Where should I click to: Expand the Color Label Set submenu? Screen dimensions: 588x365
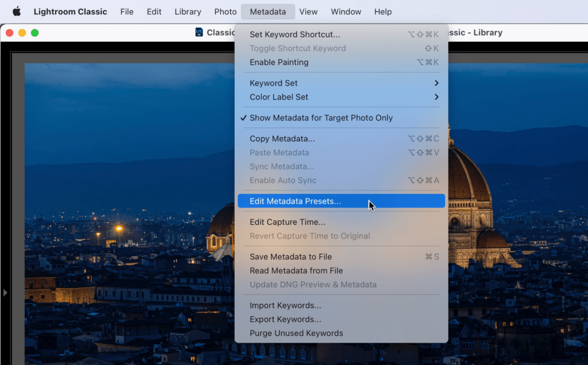click(341, 96)
